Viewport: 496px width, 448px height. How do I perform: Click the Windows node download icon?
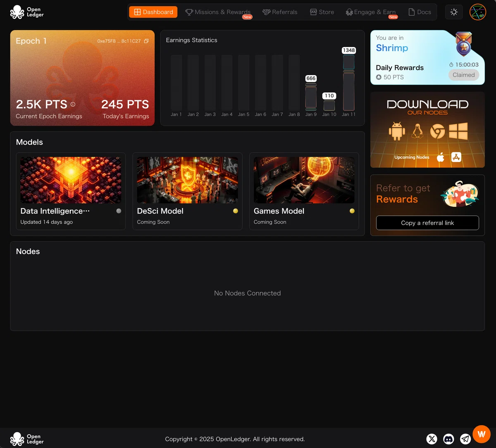pos(458,131)
